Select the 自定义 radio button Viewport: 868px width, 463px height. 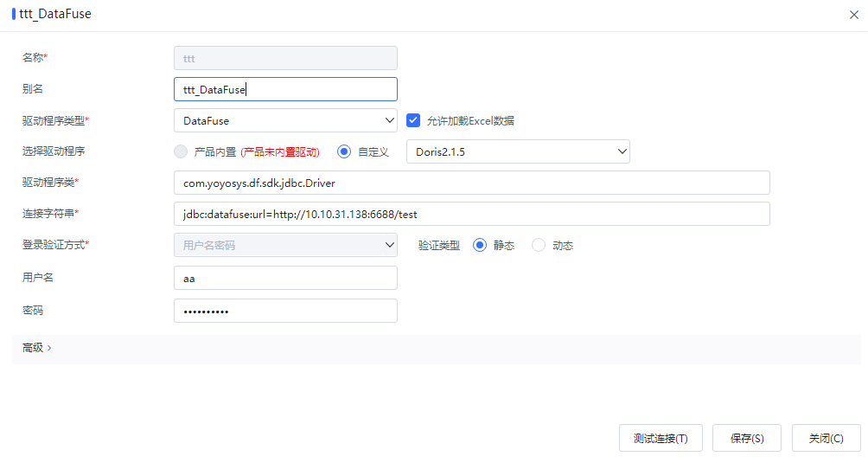[344, 151]
